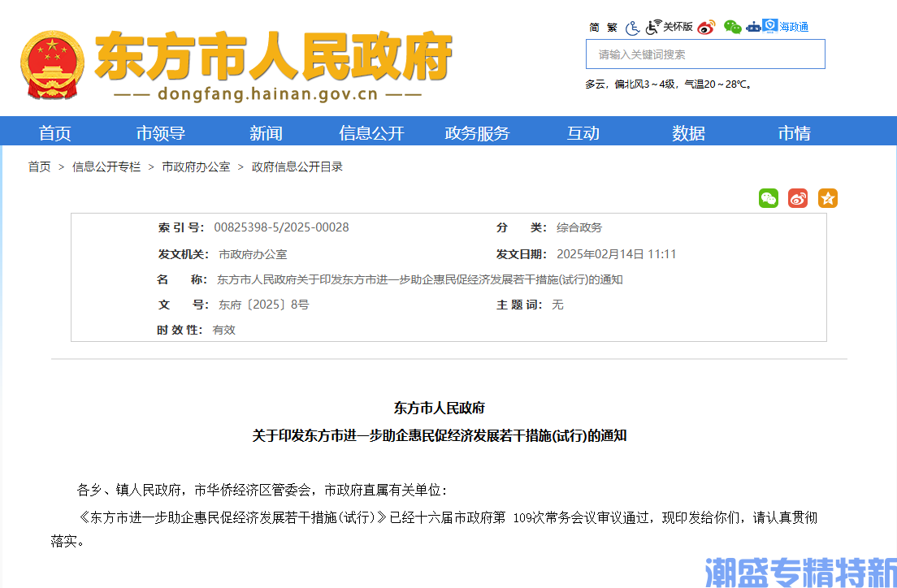Switch to simplified Chinese 简
The height and width of the screenshot is (588, 897).
click(595, 28)
